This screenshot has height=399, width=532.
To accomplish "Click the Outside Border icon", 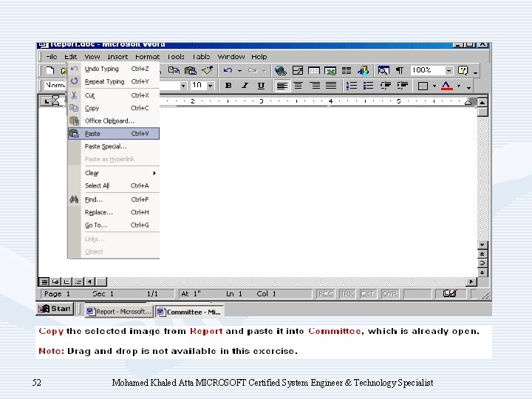I will point(423,86).
